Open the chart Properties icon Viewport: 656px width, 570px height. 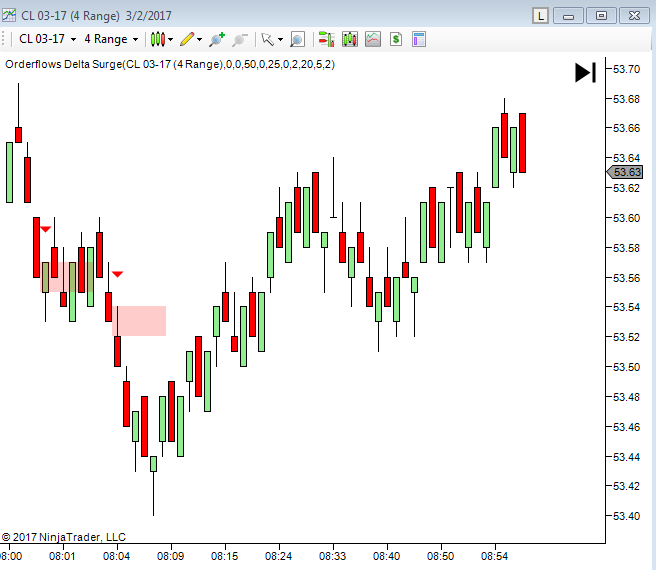(x=419, y=39)
